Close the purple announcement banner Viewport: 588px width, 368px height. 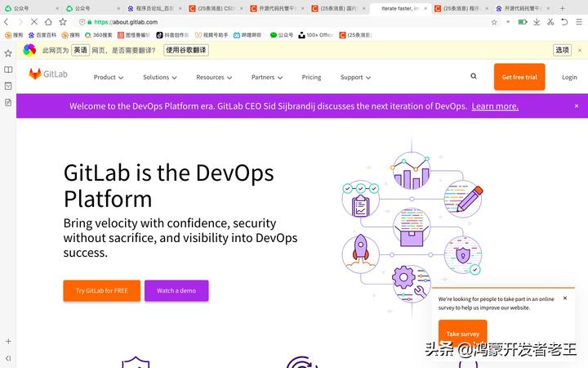[577, 106]
